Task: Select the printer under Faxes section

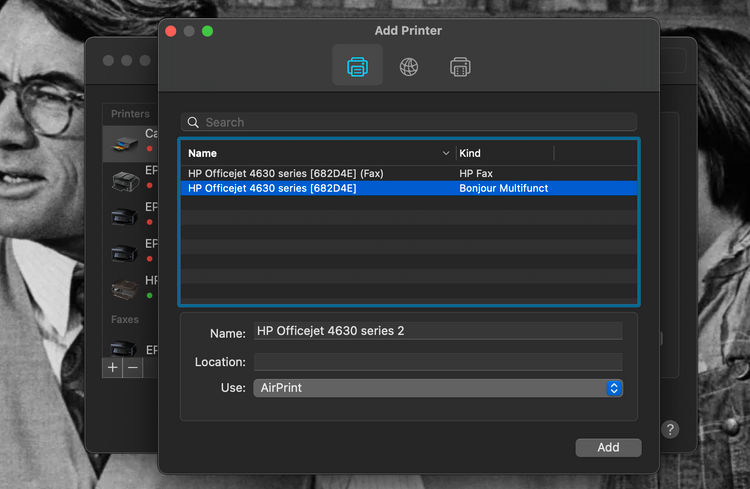Action: [124, 349]
